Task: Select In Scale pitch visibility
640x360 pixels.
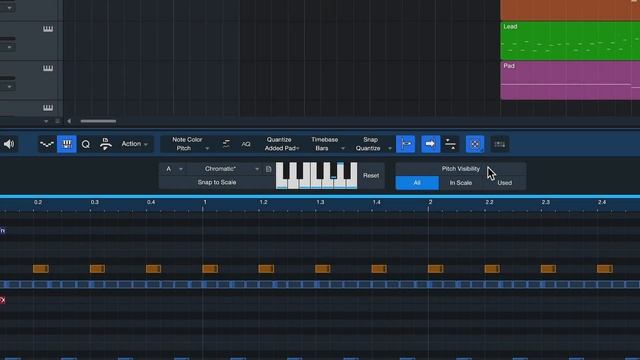Action: coord(461,183)
